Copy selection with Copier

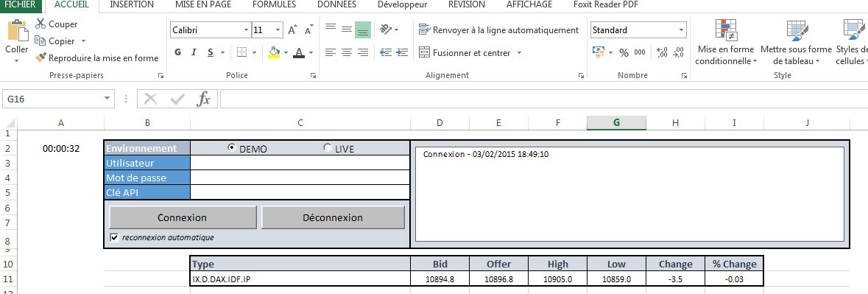(x=54, y=41)
